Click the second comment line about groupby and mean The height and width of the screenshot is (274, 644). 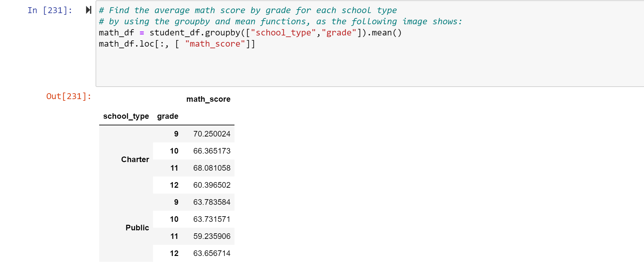pos(280,22)
